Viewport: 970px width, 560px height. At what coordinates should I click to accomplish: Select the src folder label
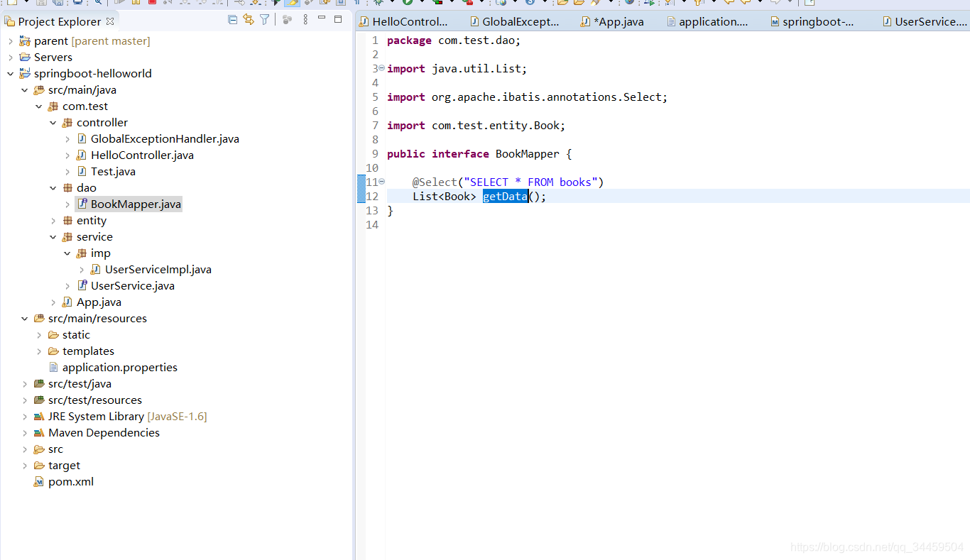tap(55, 449)
